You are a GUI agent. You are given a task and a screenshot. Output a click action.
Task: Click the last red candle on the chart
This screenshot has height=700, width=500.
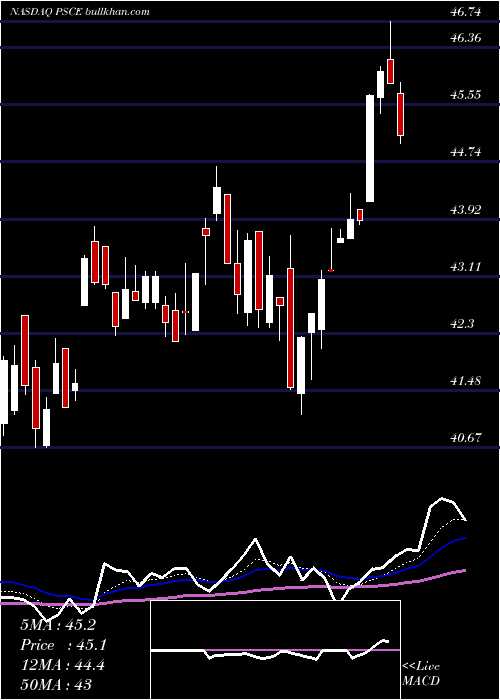[400, 114]
